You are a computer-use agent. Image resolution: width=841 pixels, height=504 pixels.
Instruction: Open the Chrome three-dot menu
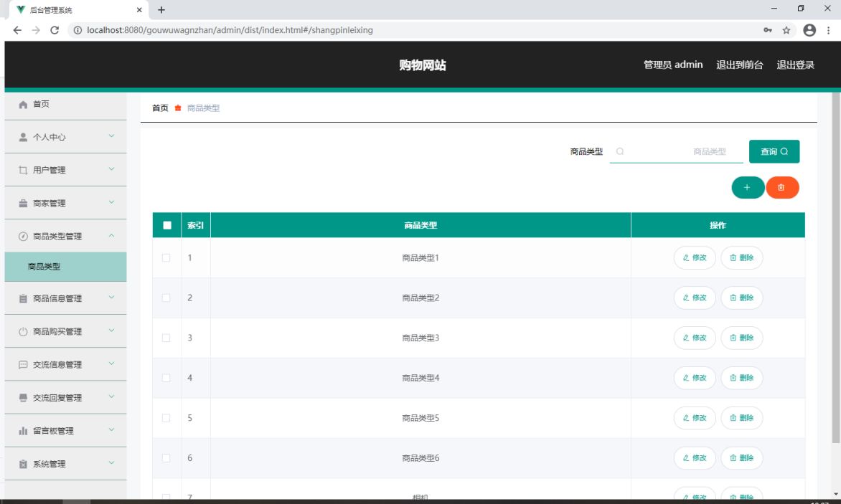click(x=828, y=30)
